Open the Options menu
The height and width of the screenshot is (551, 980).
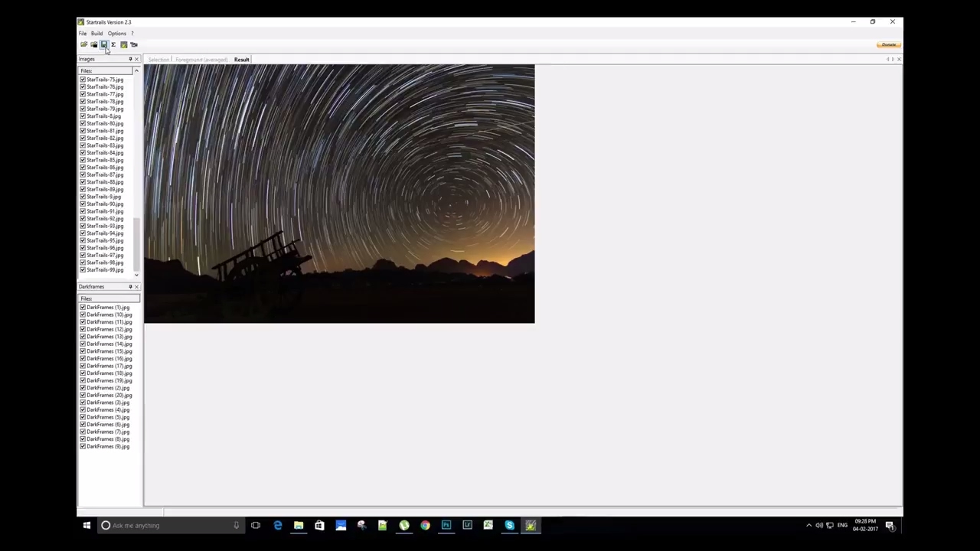116,34
